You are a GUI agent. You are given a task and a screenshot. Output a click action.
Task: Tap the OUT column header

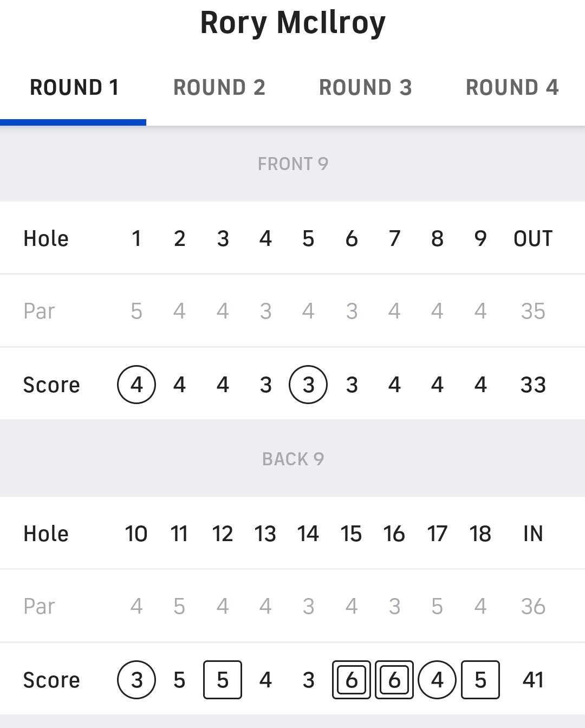(x=533, y=238)
